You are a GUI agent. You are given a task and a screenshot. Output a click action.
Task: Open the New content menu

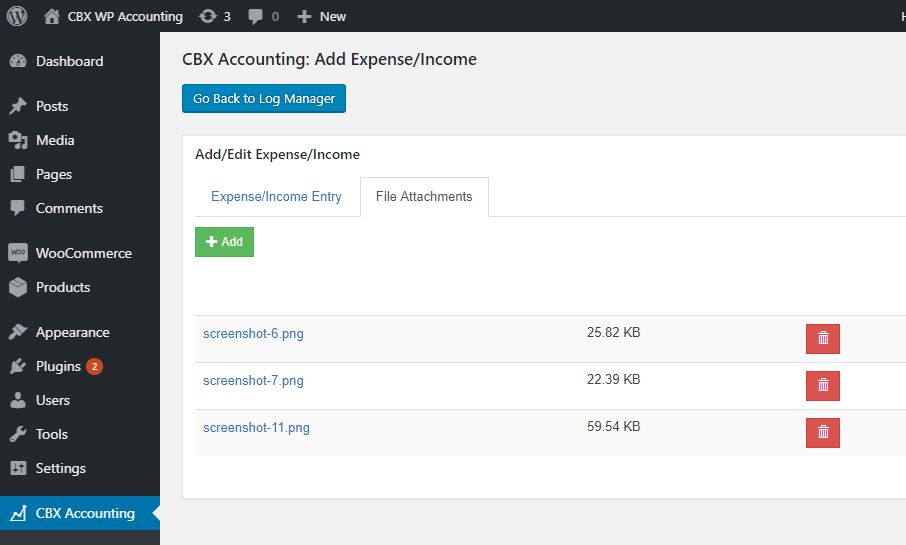(x=321, y=16)
